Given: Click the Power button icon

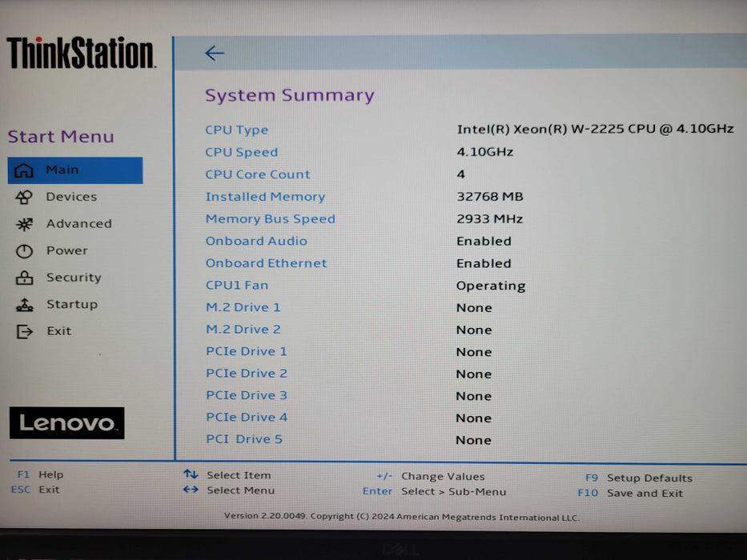Looking at the screenshot, I should [24, 251].
